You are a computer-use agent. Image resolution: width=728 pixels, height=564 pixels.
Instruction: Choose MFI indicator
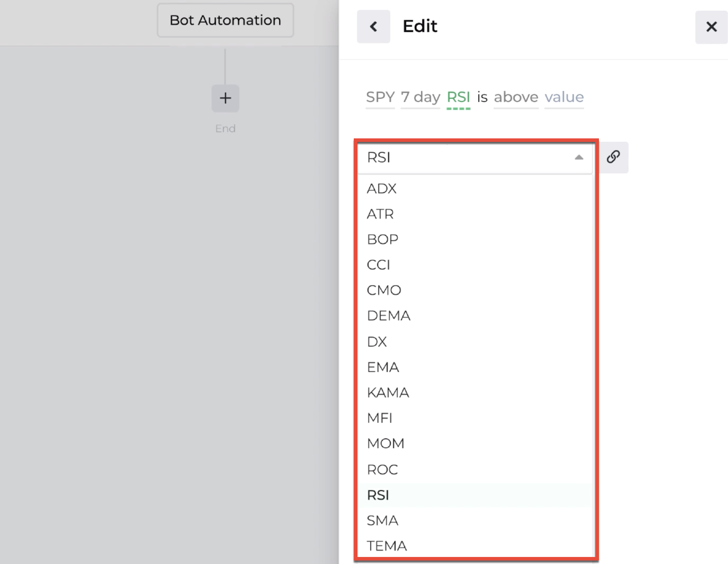coord(476,418)
